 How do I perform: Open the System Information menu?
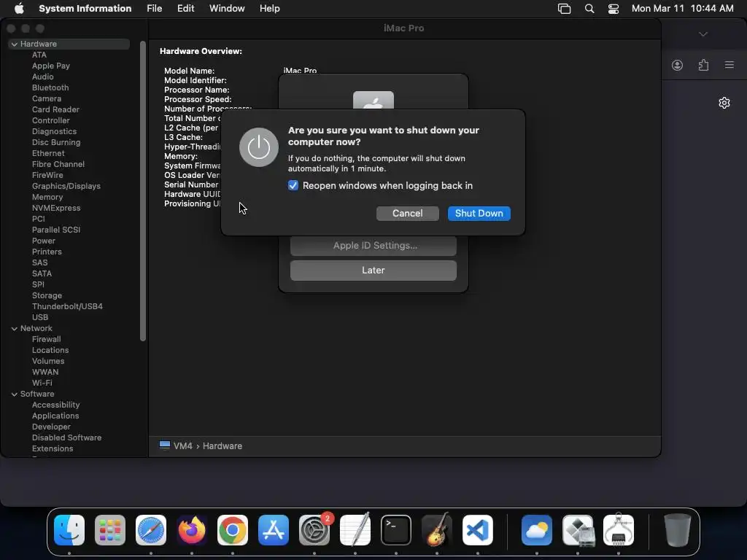coord(85,9)
